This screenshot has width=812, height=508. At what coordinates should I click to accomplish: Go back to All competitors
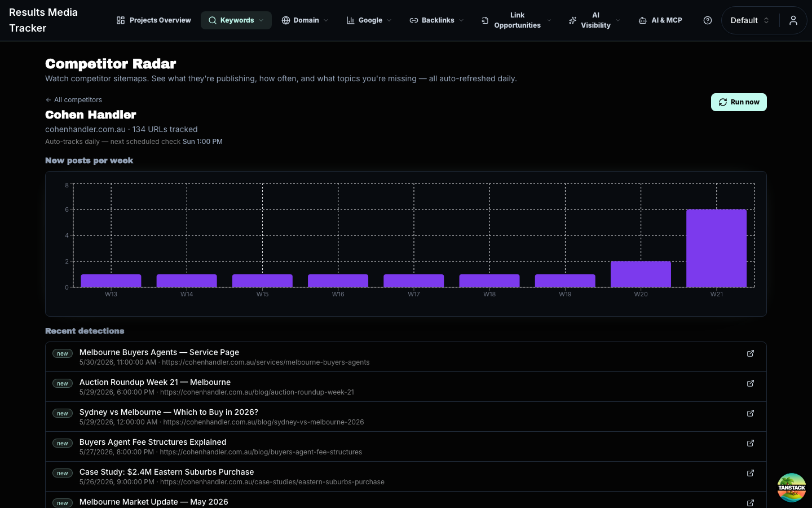tap(74, 100)
